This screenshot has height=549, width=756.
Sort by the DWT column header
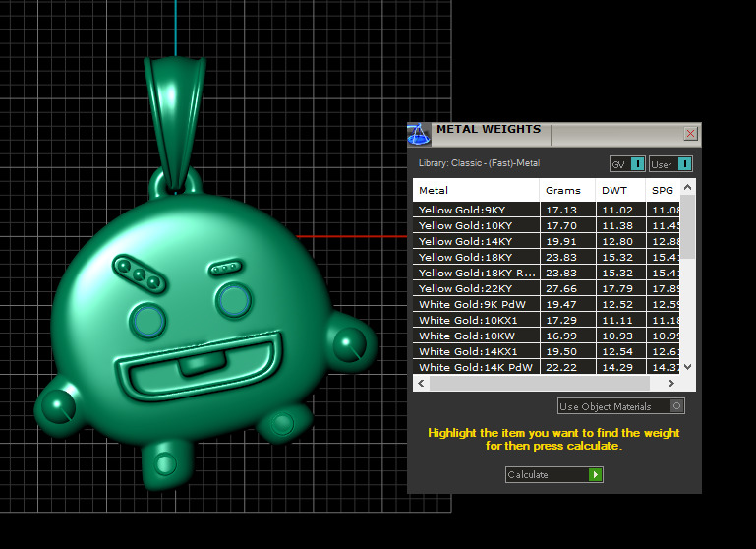[x=620, y=190]
